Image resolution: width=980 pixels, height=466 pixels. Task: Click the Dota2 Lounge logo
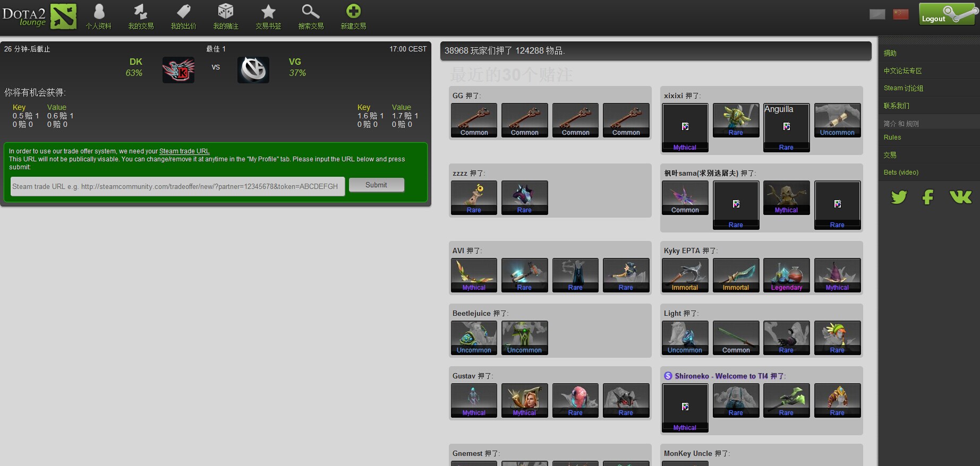point(39,16)
